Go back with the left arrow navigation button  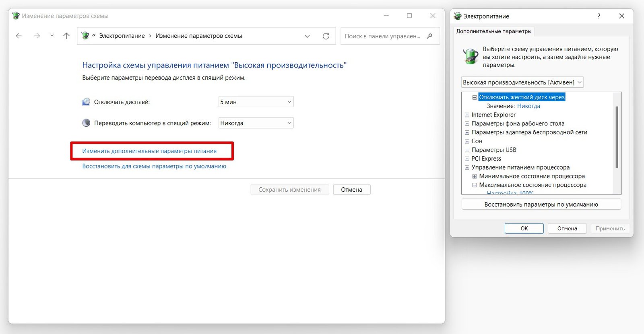(x=19, y=36)
